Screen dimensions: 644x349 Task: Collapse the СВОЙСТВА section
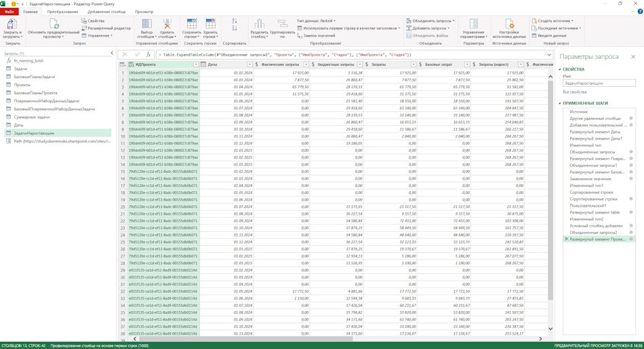tap(560, 69)
